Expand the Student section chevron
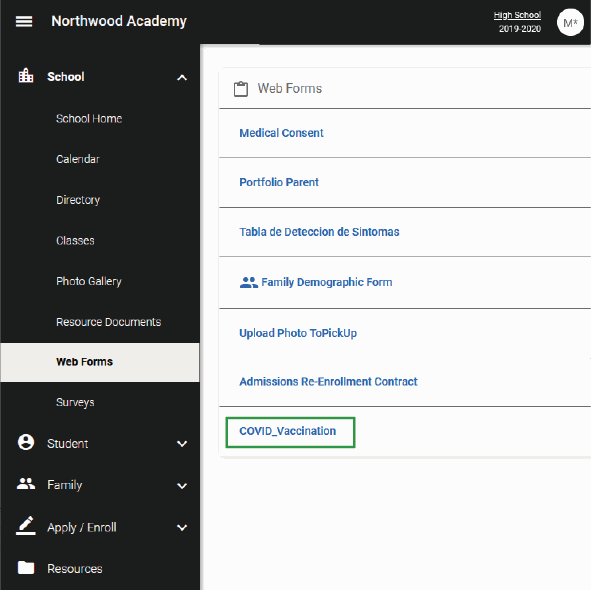Screen dimensions: 591x591 pyautogui.click(x=182, y=444)
